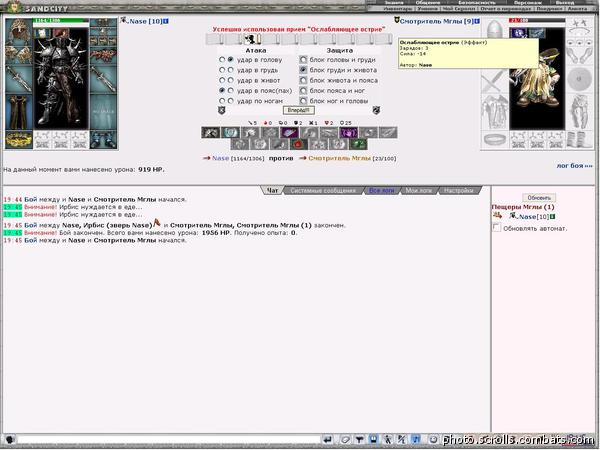Select блок головы и груди radio
This screenshot has width=600, height=450.
(x=303, y=60)
